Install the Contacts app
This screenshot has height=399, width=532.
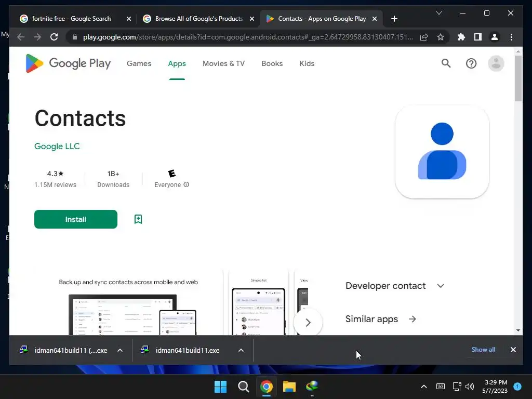pos(76,219)
